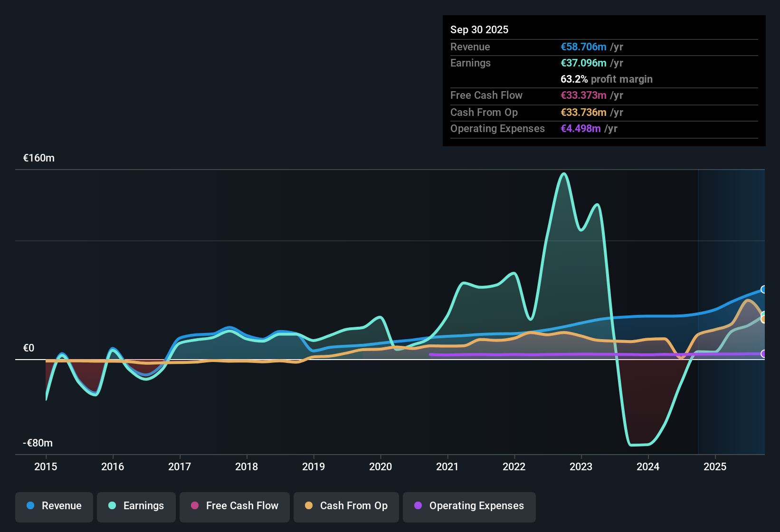Click the blue Revenue dot icon in the legend
780x532 pixels.
29,506
